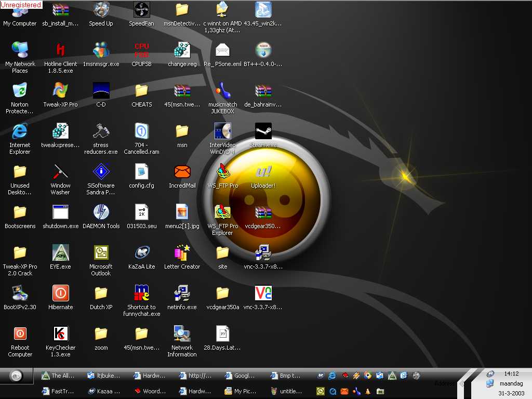
Task: Select the Tweak-XP Pro 2.0 Crack folder
Action: [x=20, y=253]
